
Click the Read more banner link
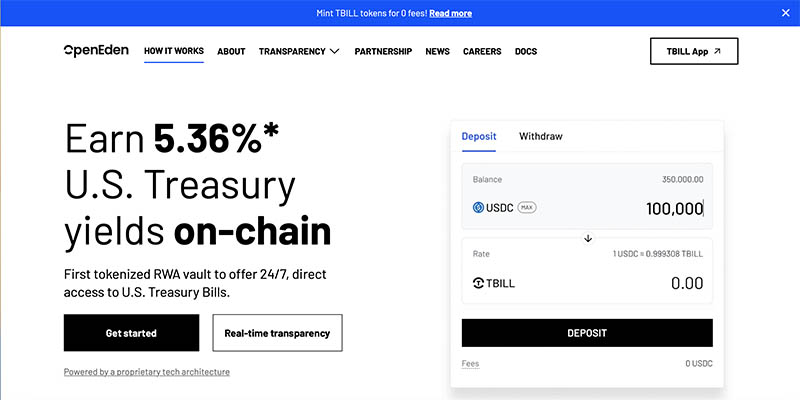(451, 13)
